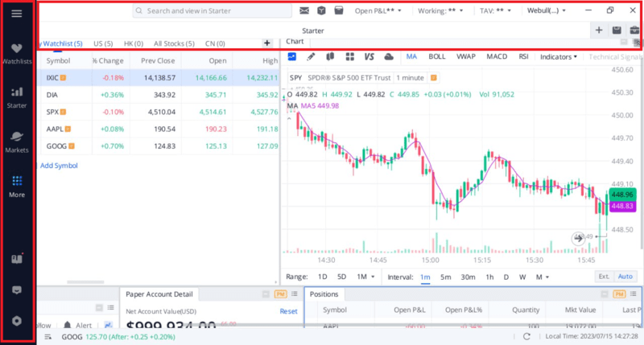The image size is (644, 345).
Task: Open the ticker list icon in the status bar
Action: 48,337
